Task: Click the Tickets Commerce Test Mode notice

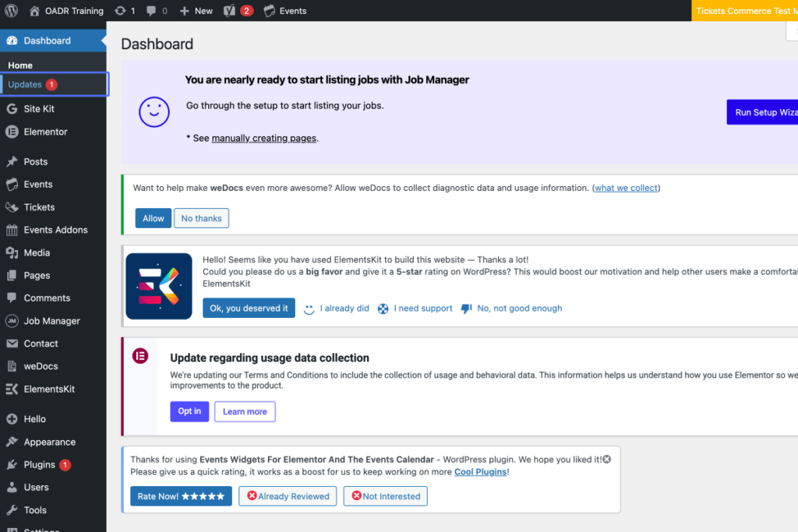Action: pyautogui.click(x=744, y=11)
